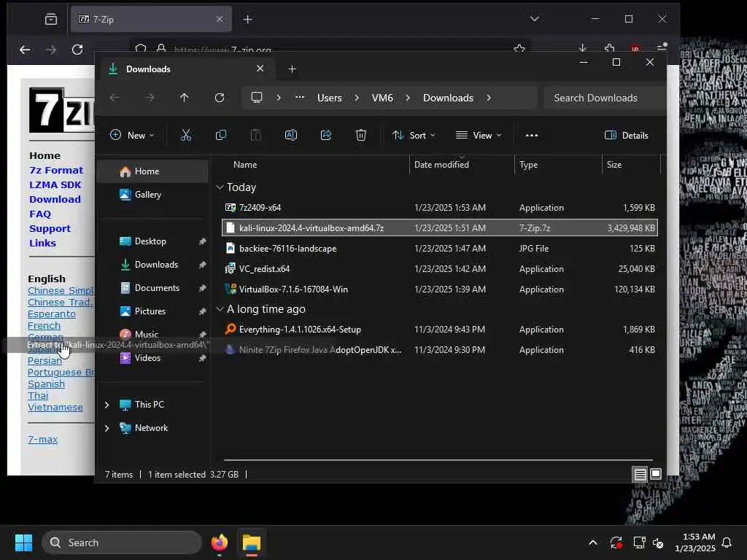Open the hidden path ellipsis in address bar

[x=300, y=97]
